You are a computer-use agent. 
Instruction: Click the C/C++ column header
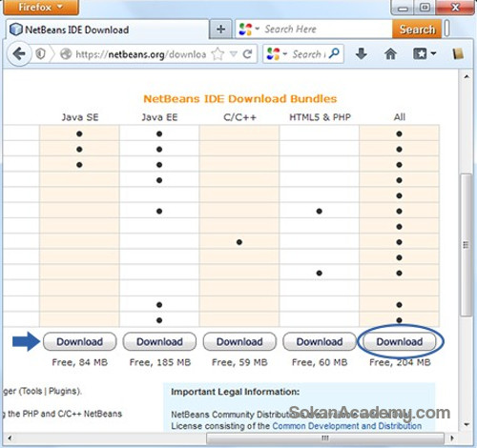(x=239, y=117)
